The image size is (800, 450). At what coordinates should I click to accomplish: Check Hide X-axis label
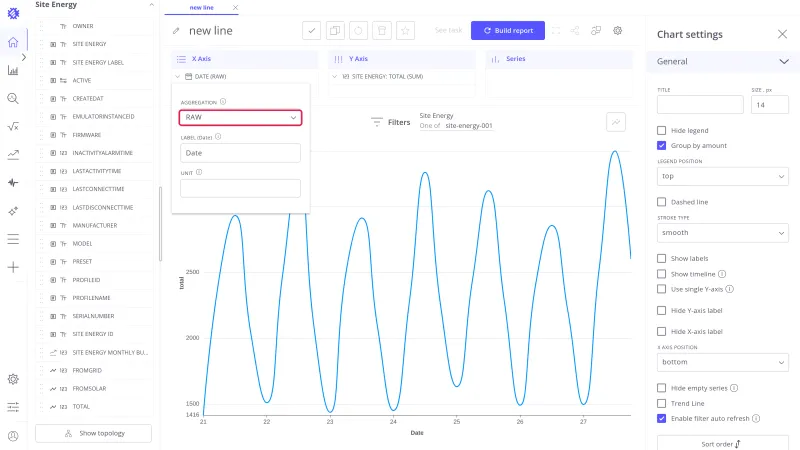[662, 332]
